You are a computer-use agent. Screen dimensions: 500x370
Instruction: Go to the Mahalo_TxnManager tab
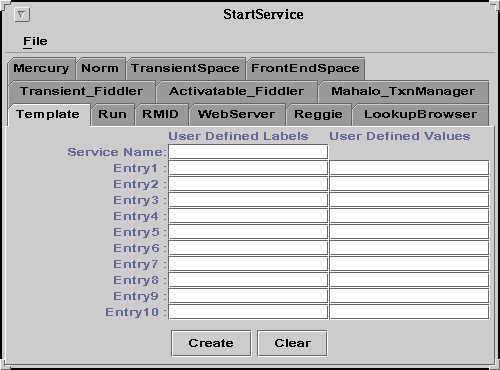(x=403, y=91)
